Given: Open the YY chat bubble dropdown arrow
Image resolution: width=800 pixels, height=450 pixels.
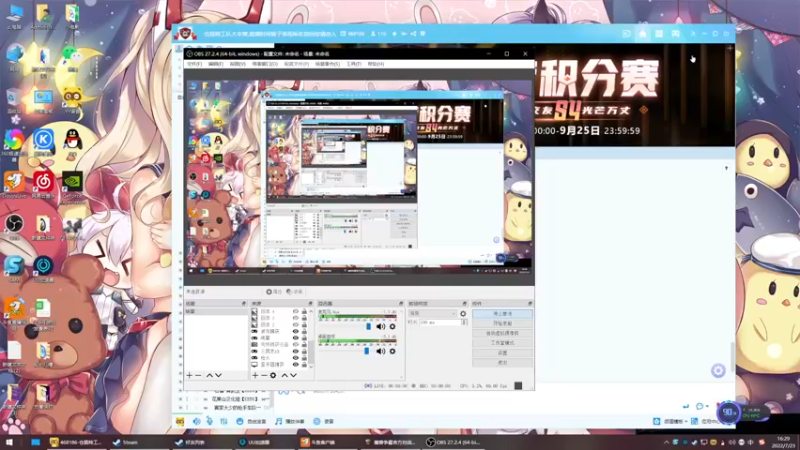Looking at the screenshot, I should (707, 407).
